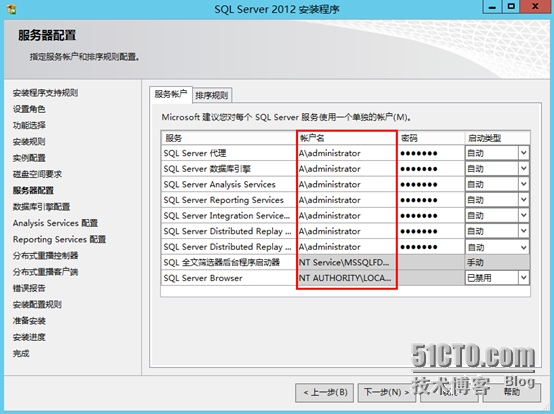Click account name for SQL Server Analysis Services

[x=347, y=184]
